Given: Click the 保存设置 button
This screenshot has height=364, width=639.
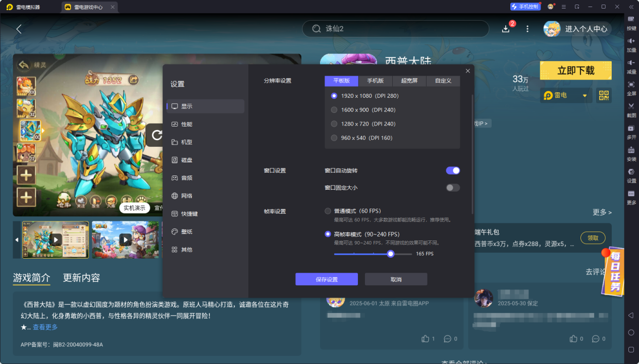Looking at the screenshot, I should pos(327,279).
